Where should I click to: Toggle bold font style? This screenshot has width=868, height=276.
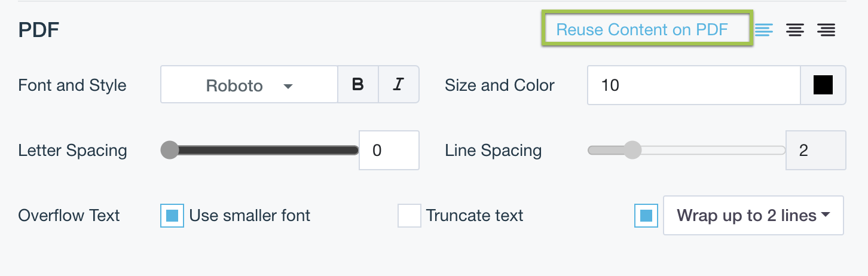click(x=358, y=85)
